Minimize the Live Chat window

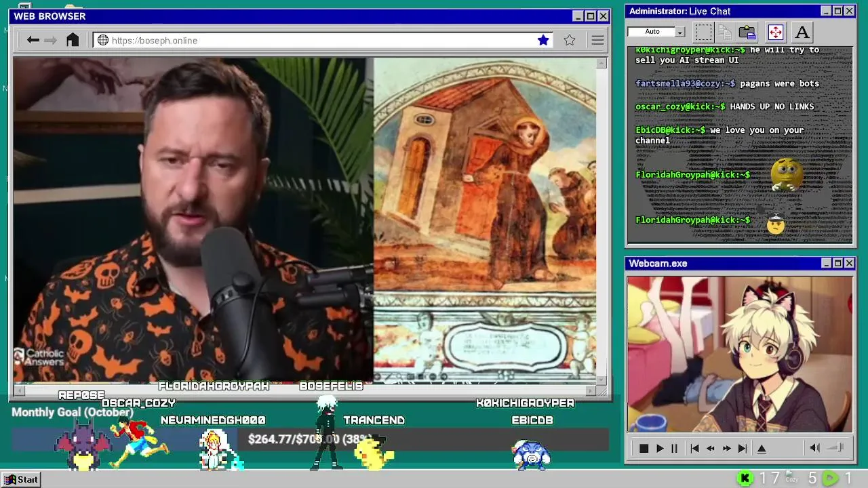pos(826,11)
